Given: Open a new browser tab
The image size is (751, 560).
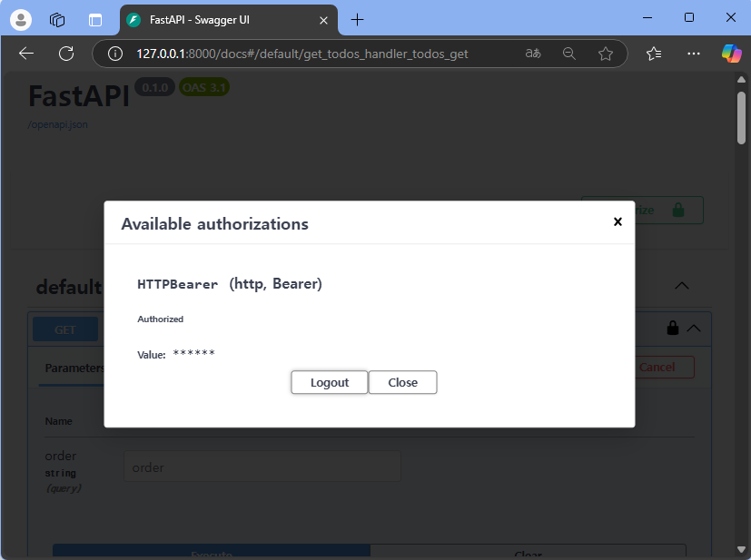Looking at the screenshot, I should pyautogui.click(x=357, y=20).
